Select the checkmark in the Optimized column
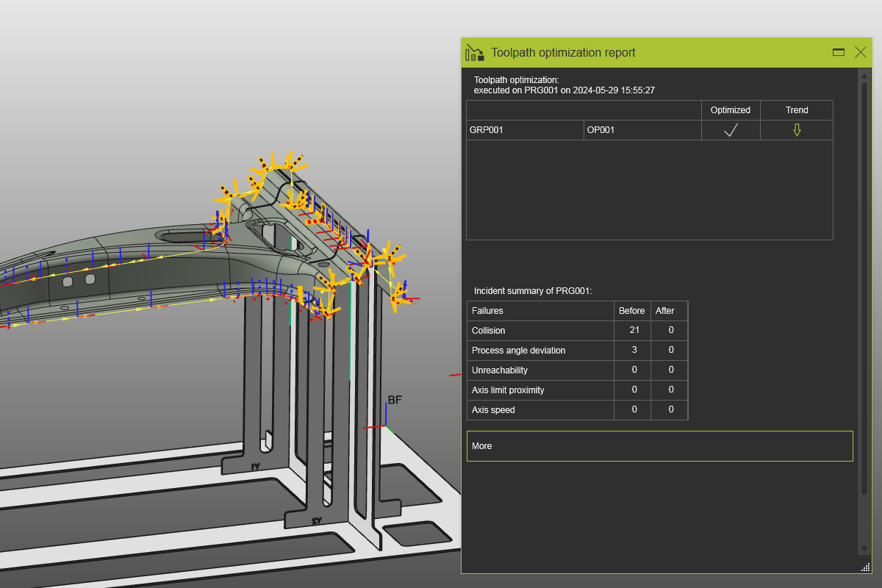882x588 pixels. coord(730,129)
